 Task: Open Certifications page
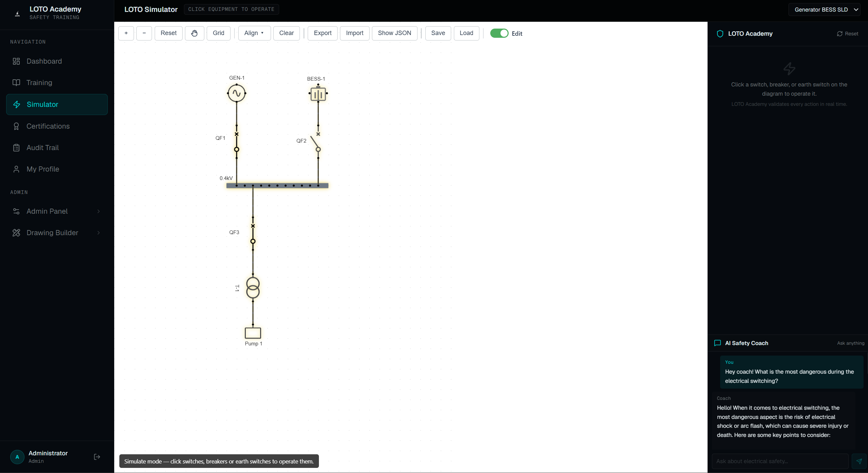pyautogui.click(x=57, y=126)
